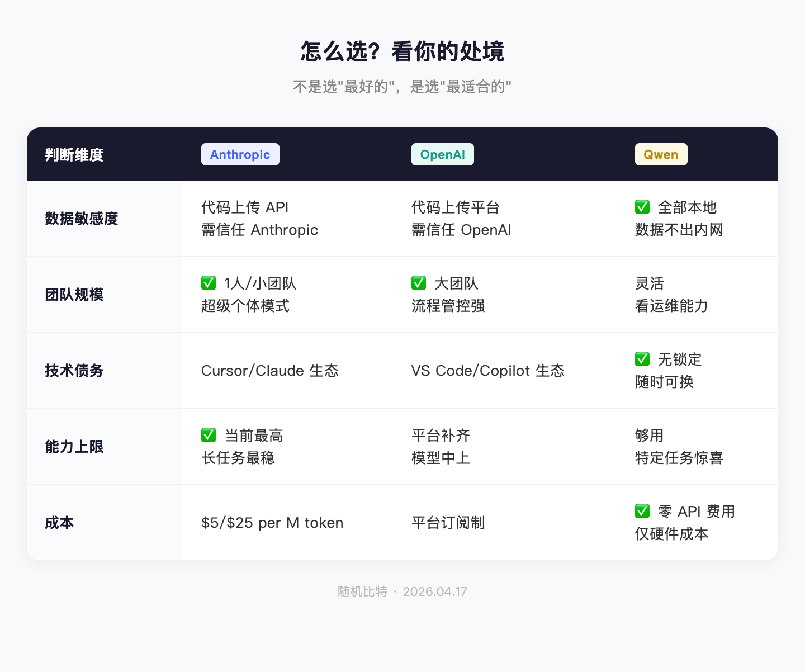Screen dimensions: 805x672
Task: Select the Anthropic badge in the table header
Action: click(240, 154)
